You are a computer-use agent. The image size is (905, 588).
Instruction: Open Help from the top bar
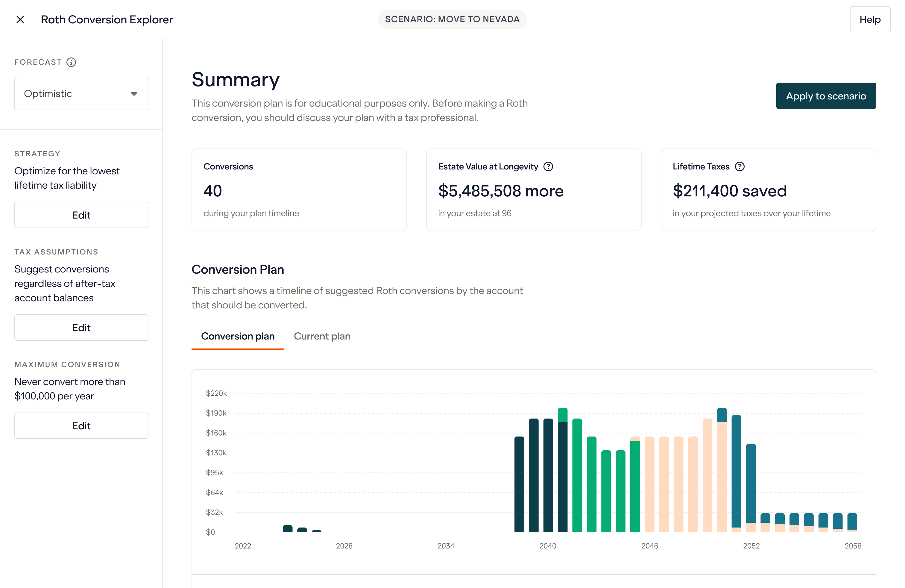pyautogui.click(x=870, y=19)
